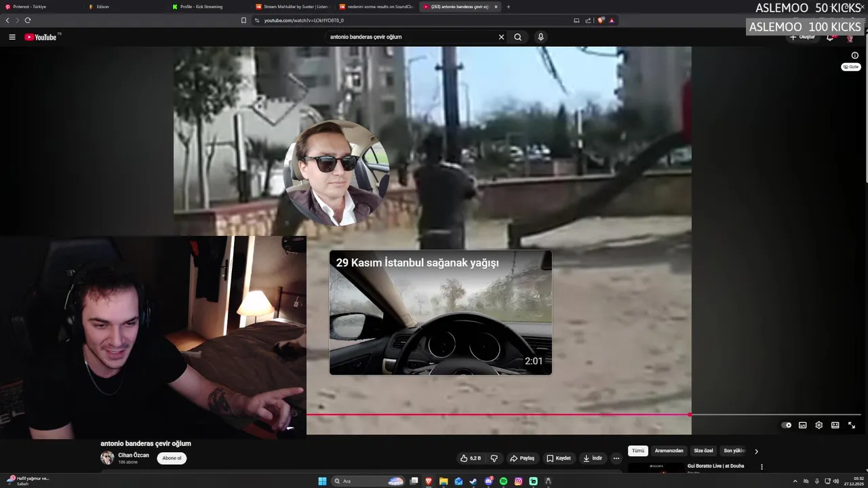868x488 pixels.
Task: Open the player settings gear
Action: tap(818, 425)
